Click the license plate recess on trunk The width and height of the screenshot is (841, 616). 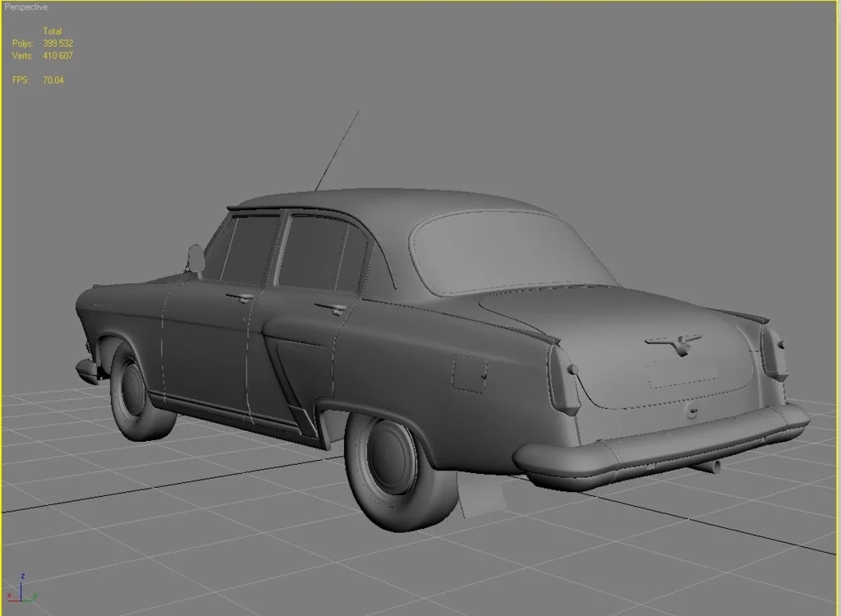(x=682, y=371)
